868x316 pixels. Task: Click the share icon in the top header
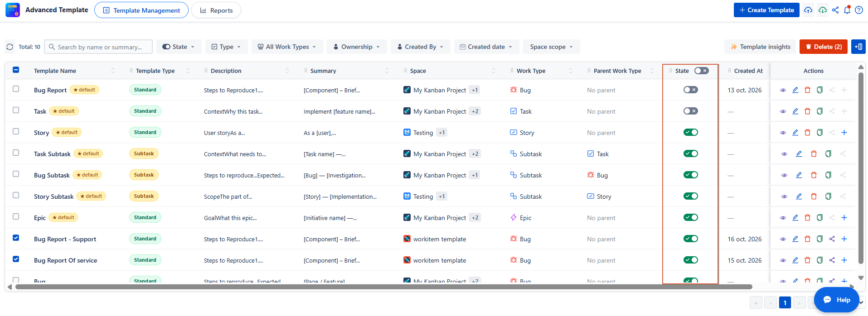tap(835, 10)
